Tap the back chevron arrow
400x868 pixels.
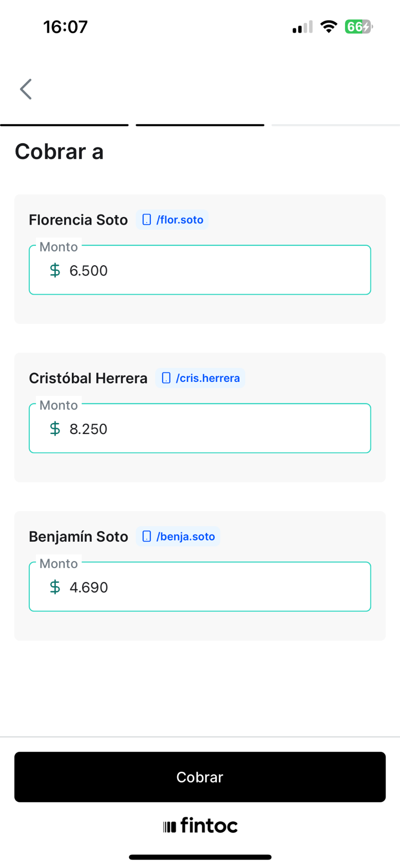[26, 89]
